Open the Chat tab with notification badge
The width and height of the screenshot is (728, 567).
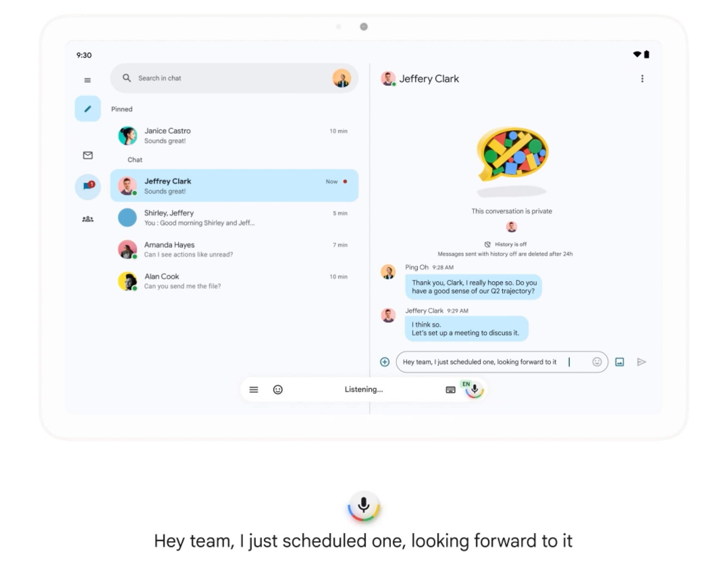[x=88, y=186]
